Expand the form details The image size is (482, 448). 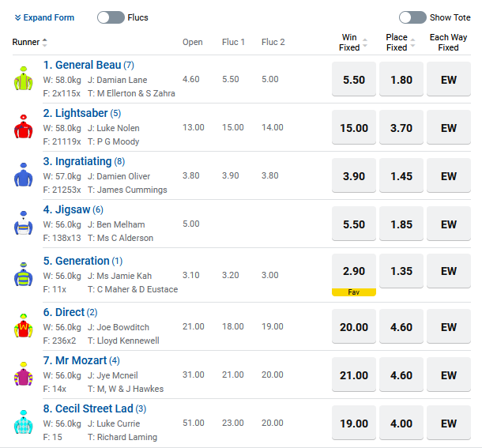point(44,17)
